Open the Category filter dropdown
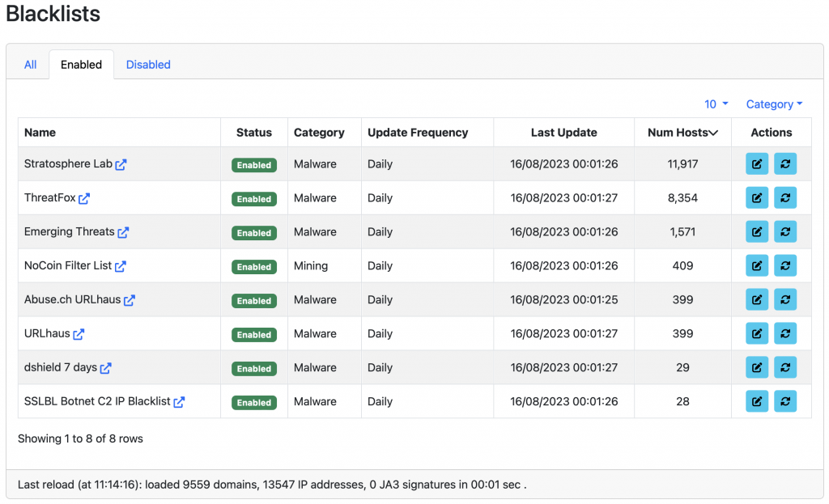829x504 pixels. pyautogui.click(x=774, y=104)
